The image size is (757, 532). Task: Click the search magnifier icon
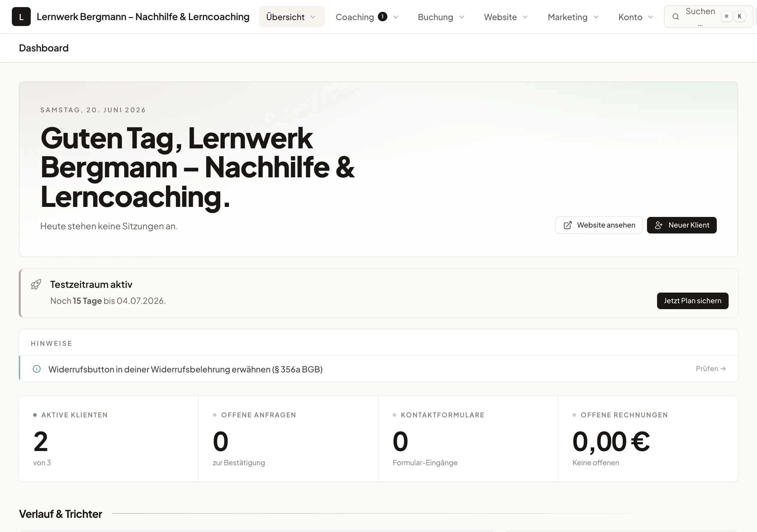click(676, 17)
